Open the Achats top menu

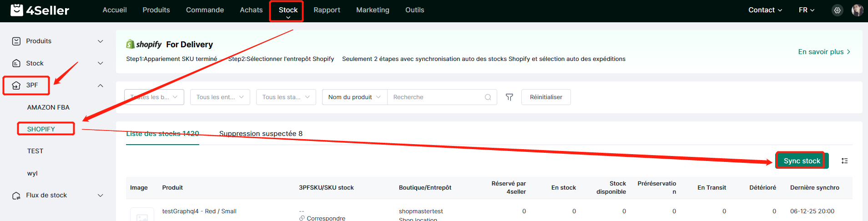point(251,10)
